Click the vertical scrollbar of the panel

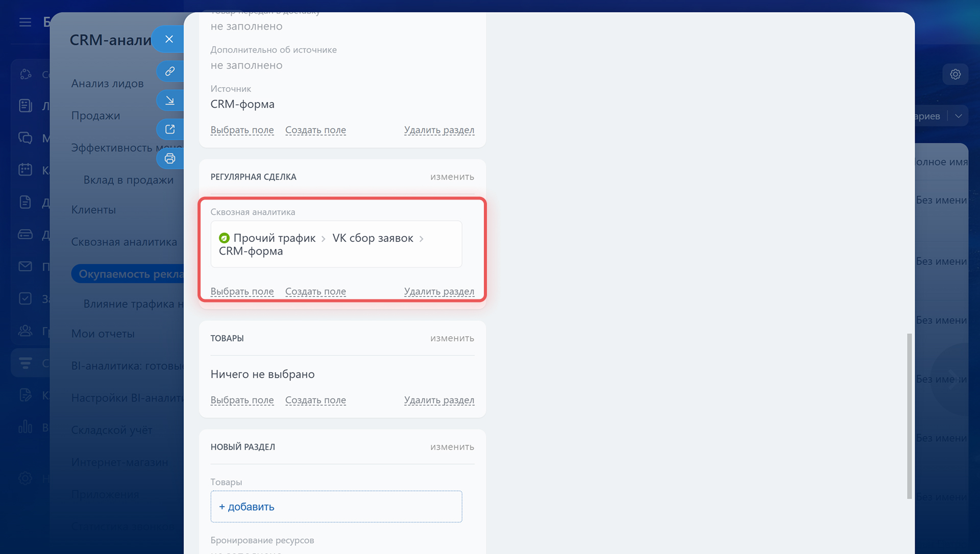909,416
